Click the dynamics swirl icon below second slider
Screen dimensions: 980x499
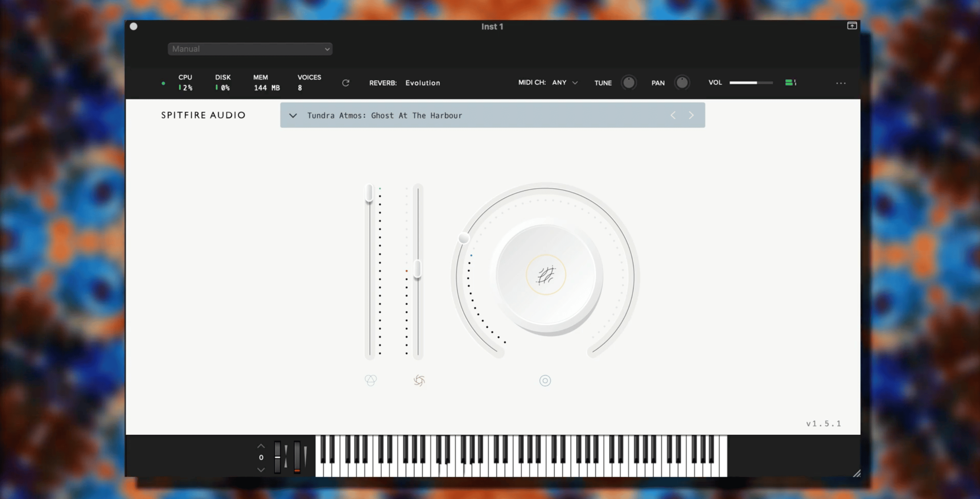coord(419,380)
